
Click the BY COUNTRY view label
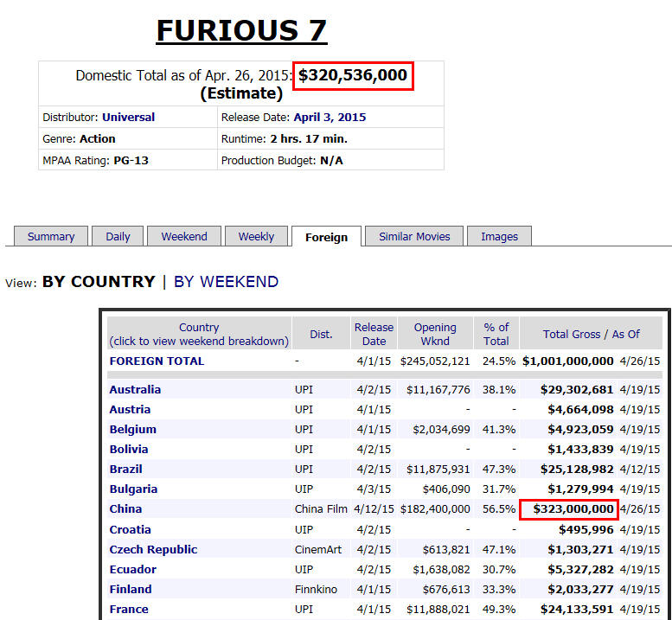pyautogui.click(x=99, y=282)
